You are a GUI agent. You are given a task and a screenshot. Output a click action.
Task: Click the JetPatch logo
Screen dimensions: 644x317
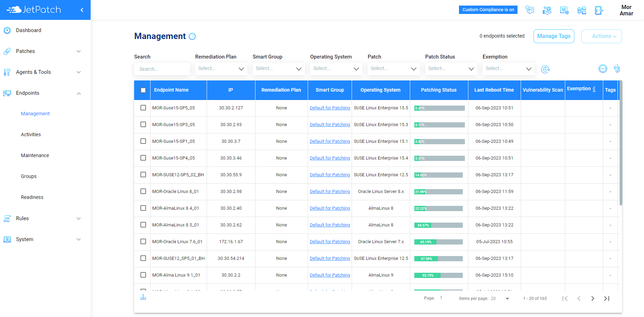click(x=34, y=10)
